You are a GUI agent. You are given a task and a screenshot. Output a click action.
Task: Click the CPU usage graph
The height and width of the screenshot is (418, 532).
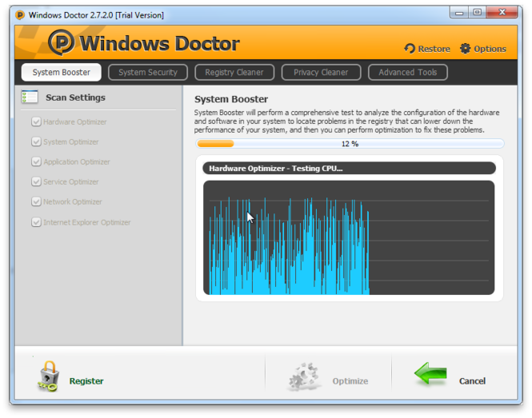pos(349,237)
